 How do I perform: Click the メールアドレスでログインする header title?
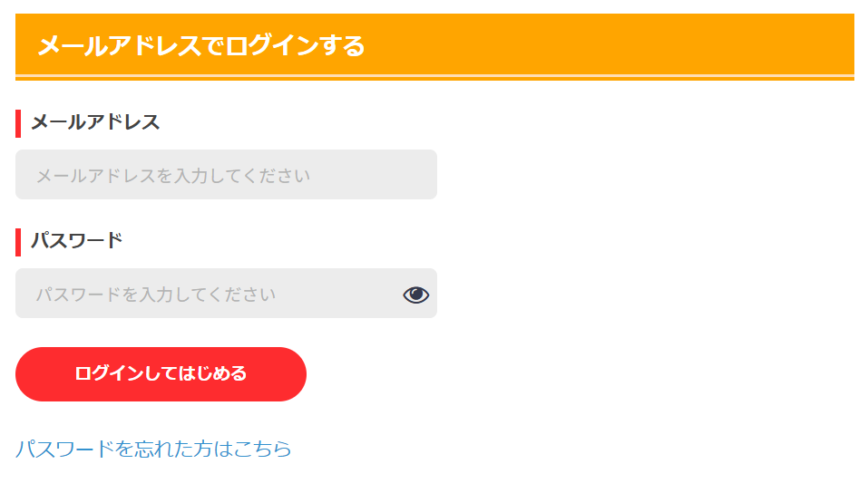click(200, 44)
